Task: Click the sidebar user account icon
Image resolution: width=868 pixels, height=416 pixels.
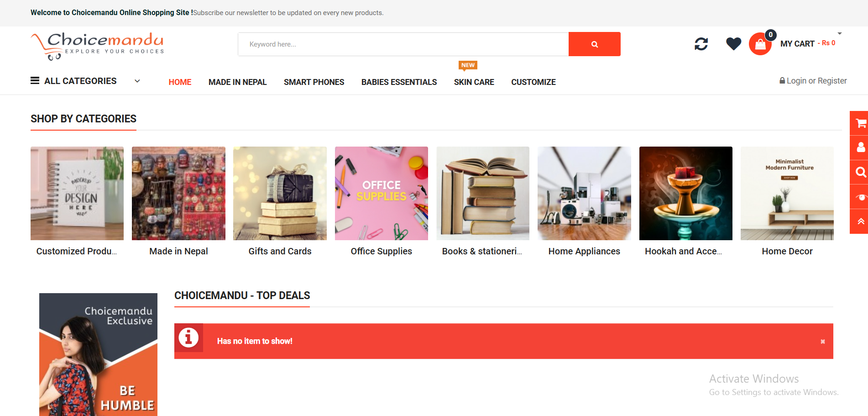Action: (x=860, y=147)
